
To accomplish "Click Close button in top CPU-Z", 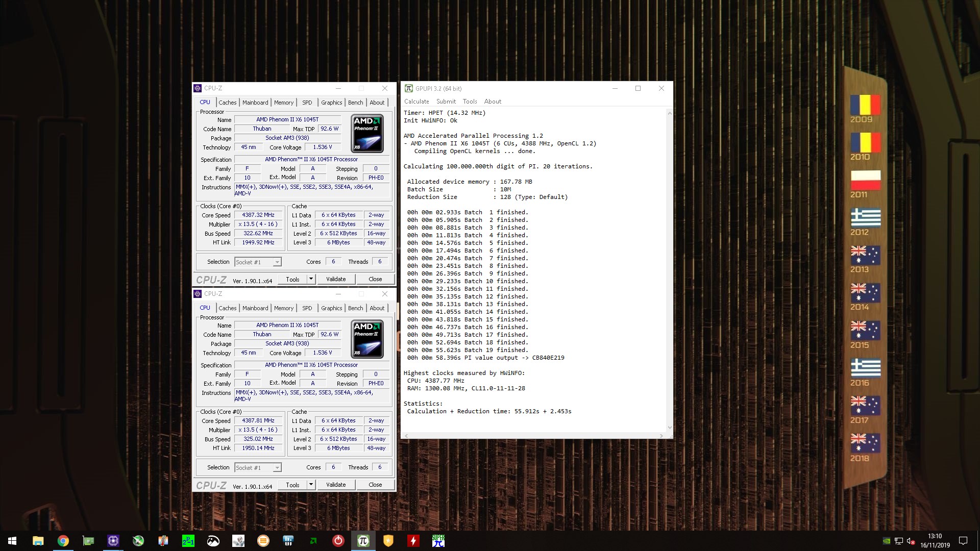I will 375,279.
